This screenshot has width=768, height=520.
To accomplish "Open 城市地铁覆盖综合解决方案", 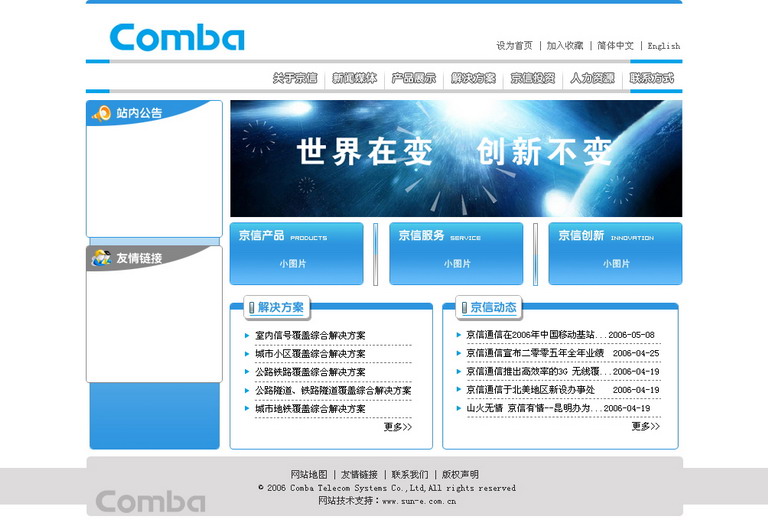I will click(x=310, y=409).
